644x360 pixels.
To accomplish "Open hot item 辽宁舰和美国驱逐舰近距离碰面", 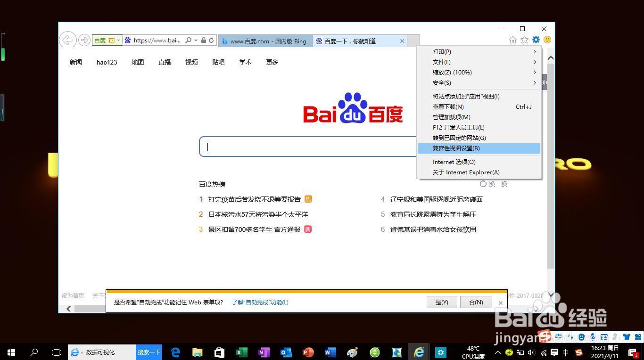I will click(437, 199).
